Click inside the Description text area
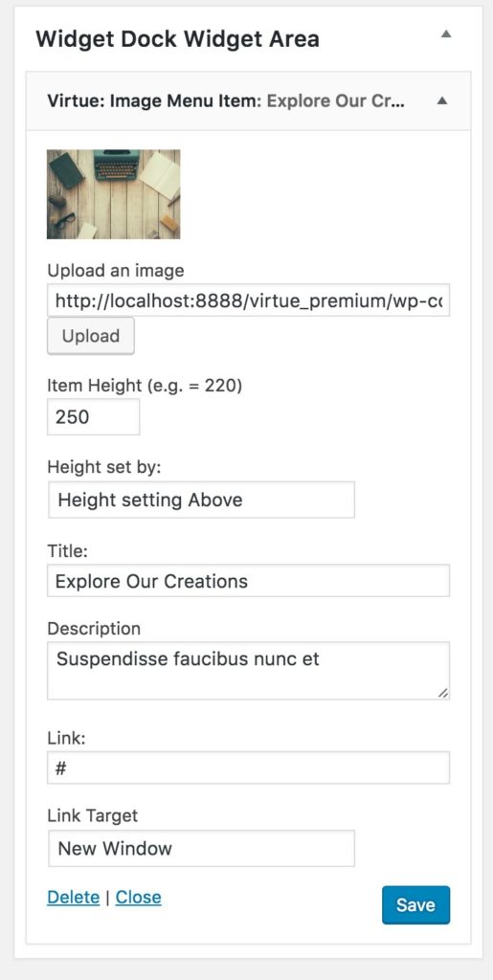Screen dimensions: 493x980 [248, 671]
